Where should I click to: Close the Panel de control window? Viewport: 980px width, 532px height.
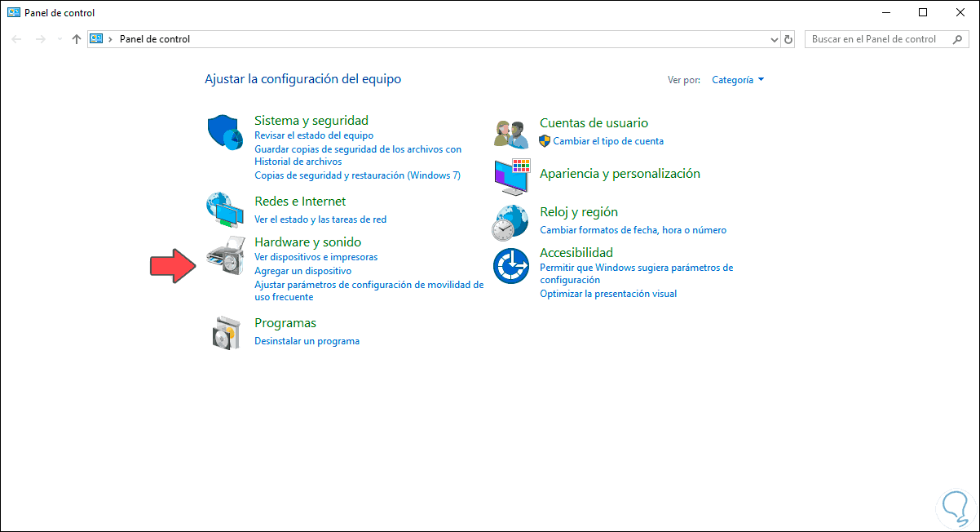click(960, 12)
